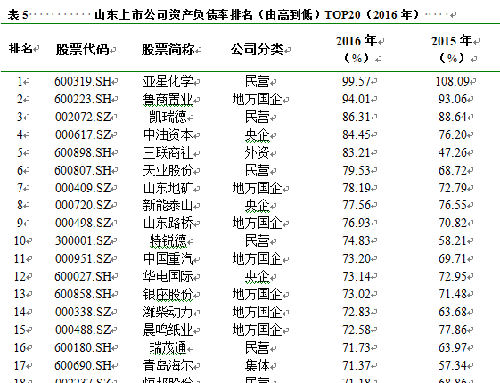Viewport: 500px width, 383px height.
Task: Click stock code 000409.SZ
Action: click(83, 188)
